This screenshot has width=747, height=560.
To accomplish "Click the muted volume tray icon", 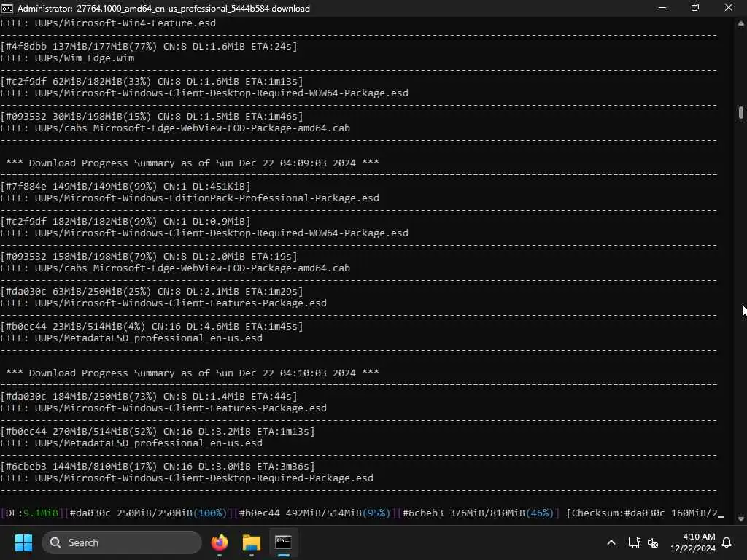I will 653,542.
